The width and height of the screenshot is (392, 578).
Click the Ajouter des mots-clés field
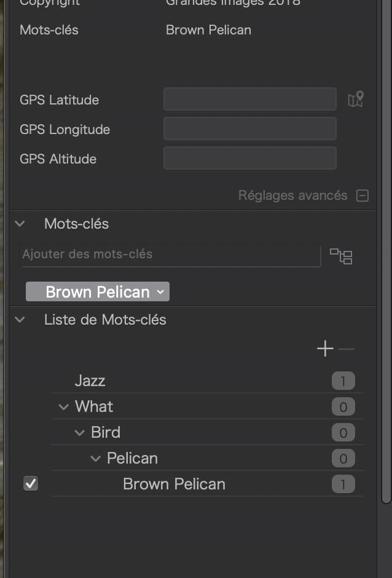pos(171,255)
